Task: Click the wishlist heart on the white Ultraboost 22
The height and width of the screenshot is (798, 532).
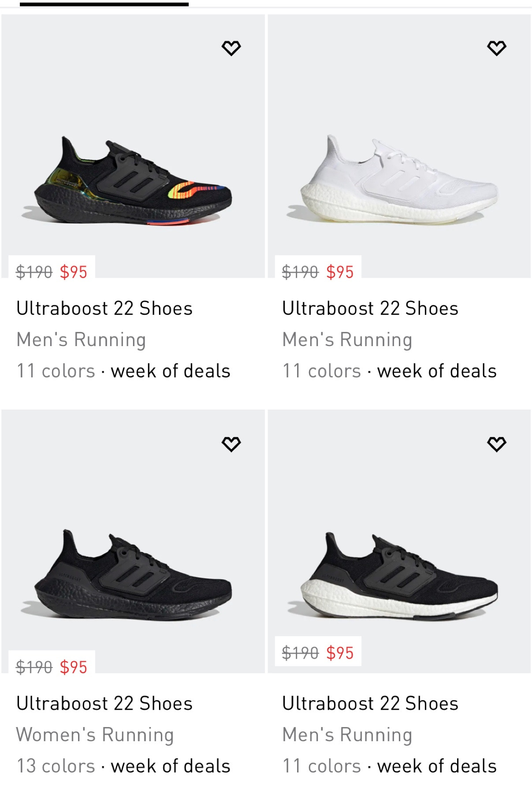Action: pos(497,48)
